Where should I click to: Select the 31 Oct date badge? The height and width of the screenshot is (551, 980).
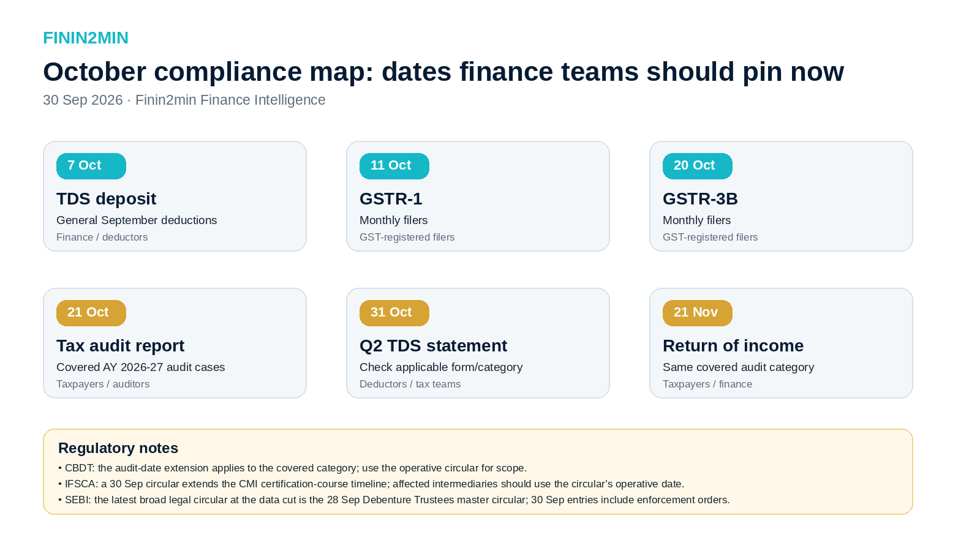pyautogui.click(x=394, y=313)
